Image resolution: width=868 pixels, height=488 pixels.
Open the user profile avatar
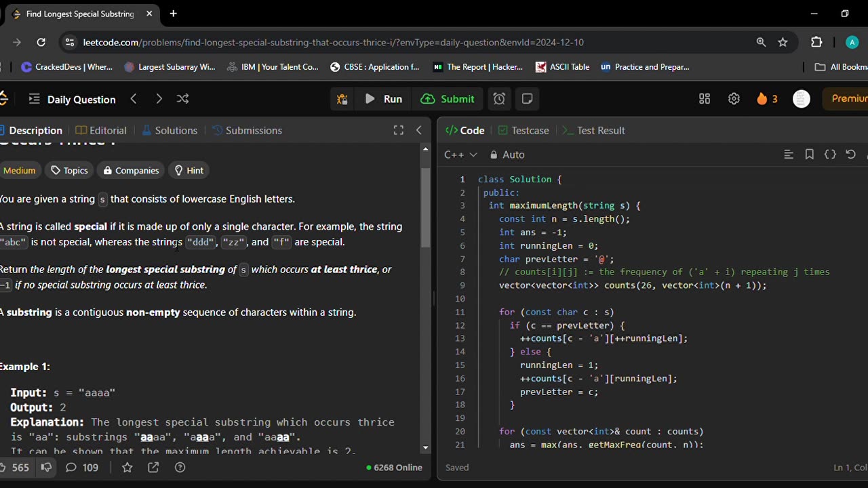pyautogui.click(x=802, y=99)
